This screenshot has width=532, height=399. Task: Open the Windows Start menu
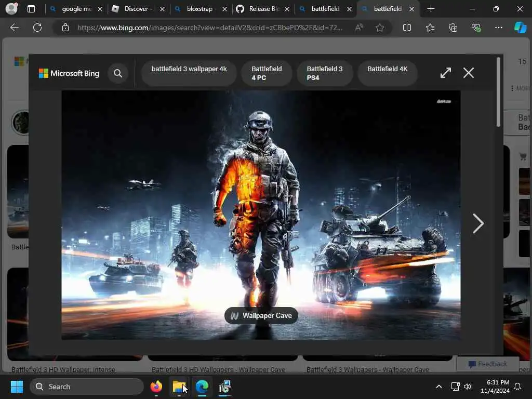tap(17, 387)
